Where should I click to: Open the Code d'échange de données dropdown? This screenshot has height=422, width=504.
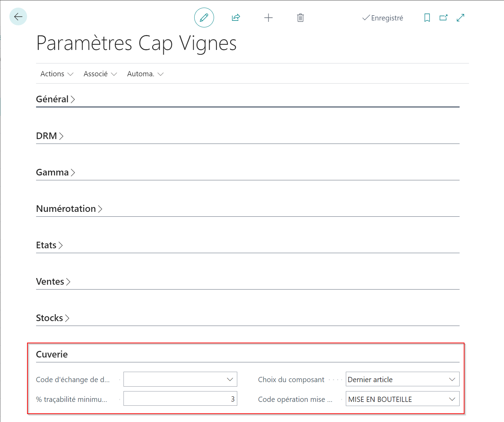(230, 379)
